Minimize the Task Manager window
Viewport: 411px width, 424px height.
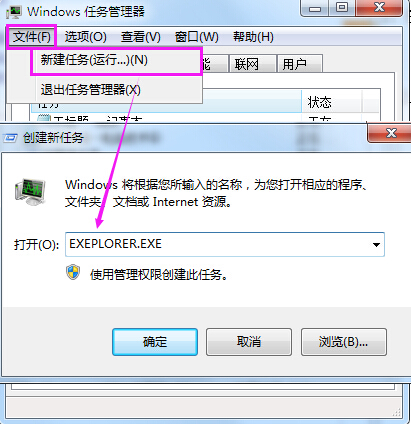click(x=315, y=8)
